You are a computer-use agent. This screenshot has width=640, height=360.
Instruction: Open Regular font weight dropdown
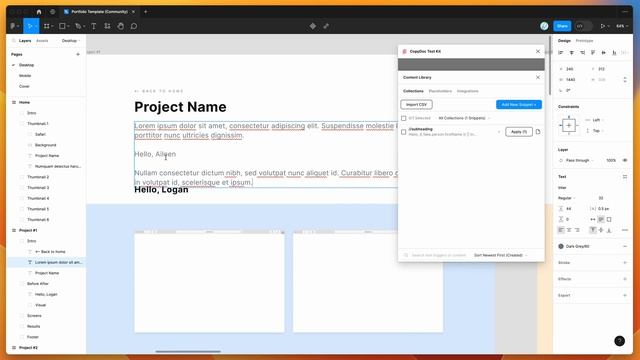pyautogui.click(x=567, y=198)
